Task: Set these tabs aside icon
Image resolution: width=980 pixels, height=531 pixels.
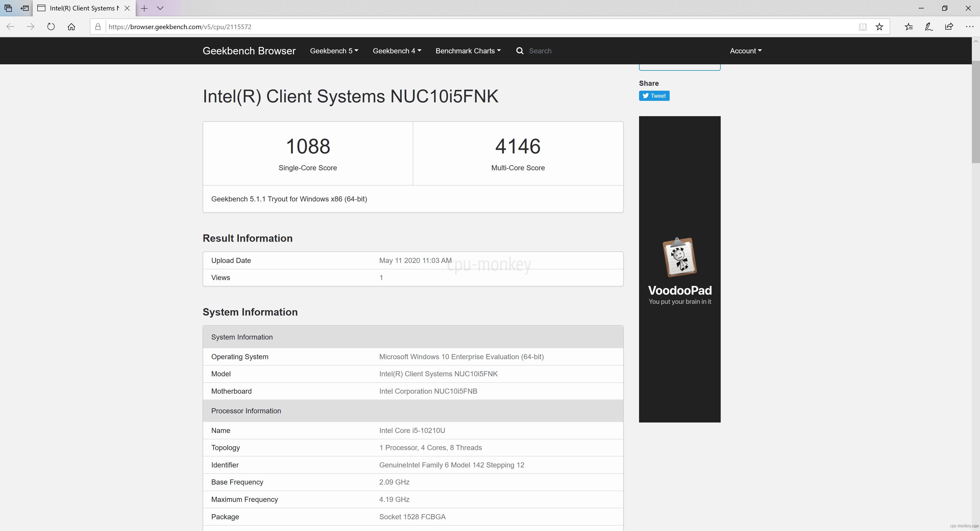Action: click(24, 8)
